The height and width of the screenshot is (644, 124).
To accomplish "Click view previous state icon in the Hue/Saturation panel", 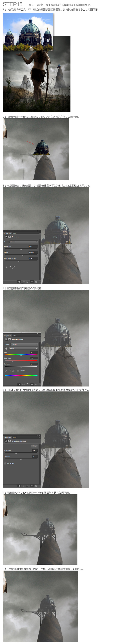I will point(23,384).
